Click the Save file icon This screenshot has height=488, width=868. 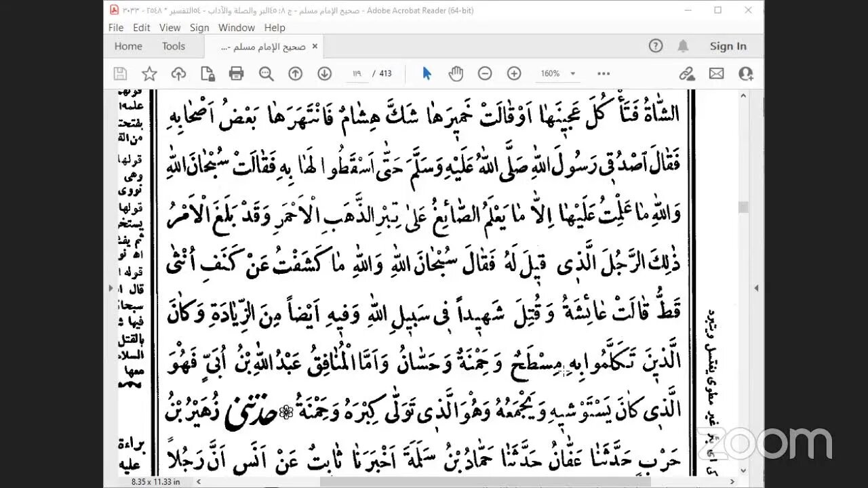[x=120, y=74]
